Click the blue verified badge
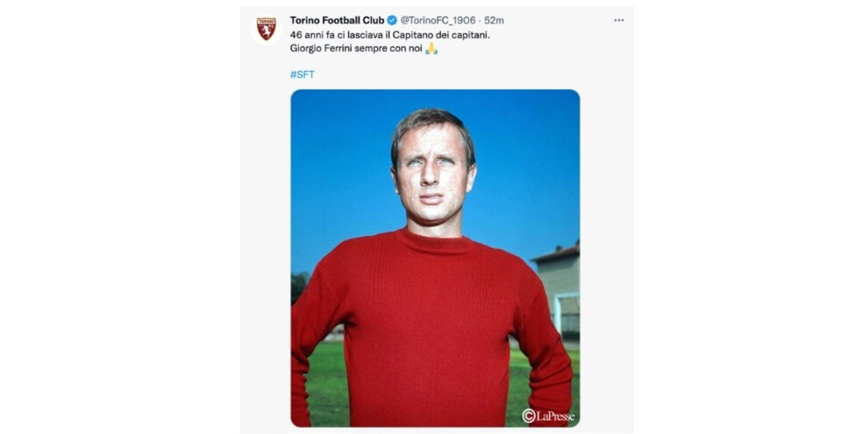The image size is (868, 434). pos(392,20)
